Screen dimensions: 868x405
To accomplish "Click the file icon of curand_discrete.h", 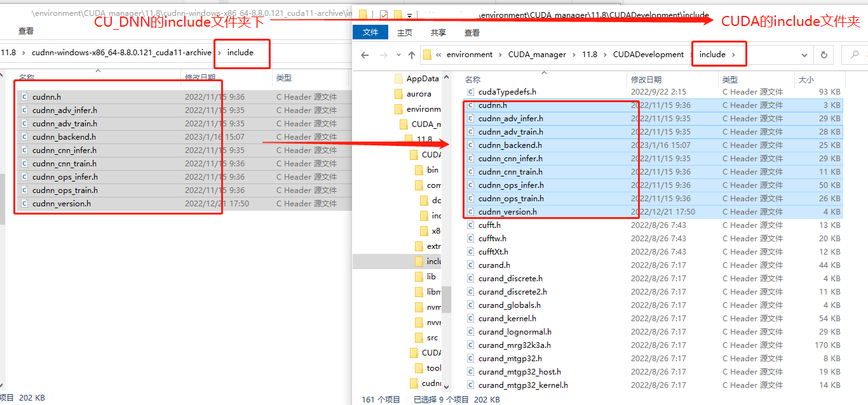I will tap(470, 279).
